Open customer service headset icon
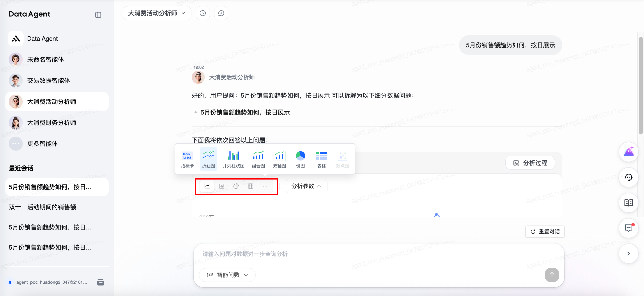 coord(628,178)
